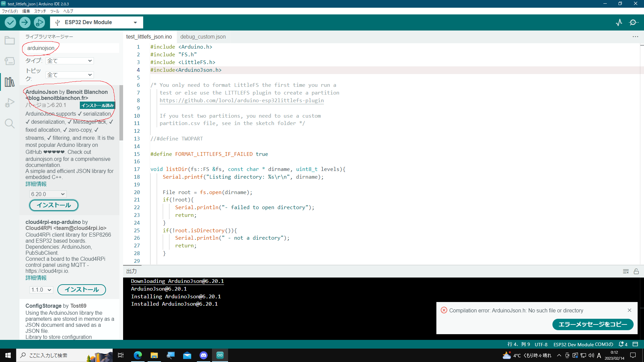Open Boards Manager sidebar icon

pyautogui.click(x=9, y=61)
